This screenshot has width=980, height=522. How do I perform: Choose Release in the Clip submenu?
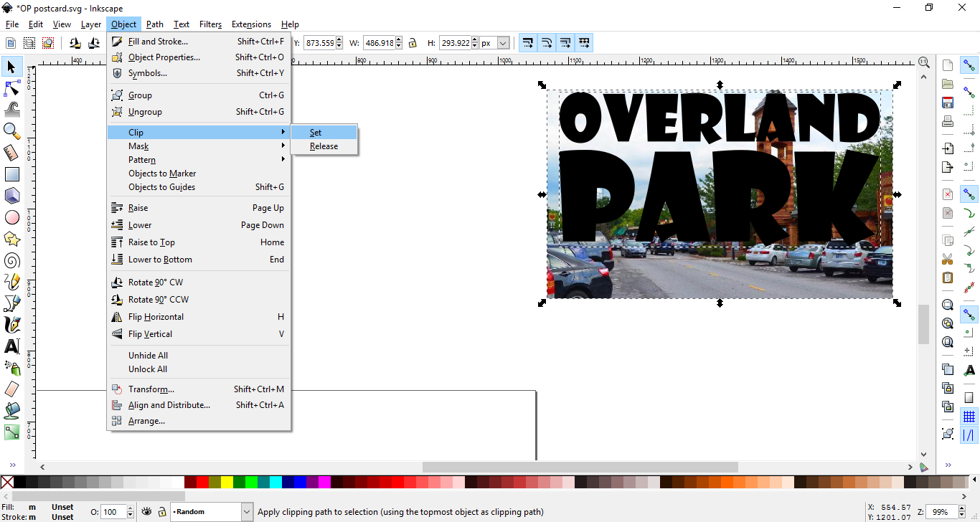[x=324, y=146]
